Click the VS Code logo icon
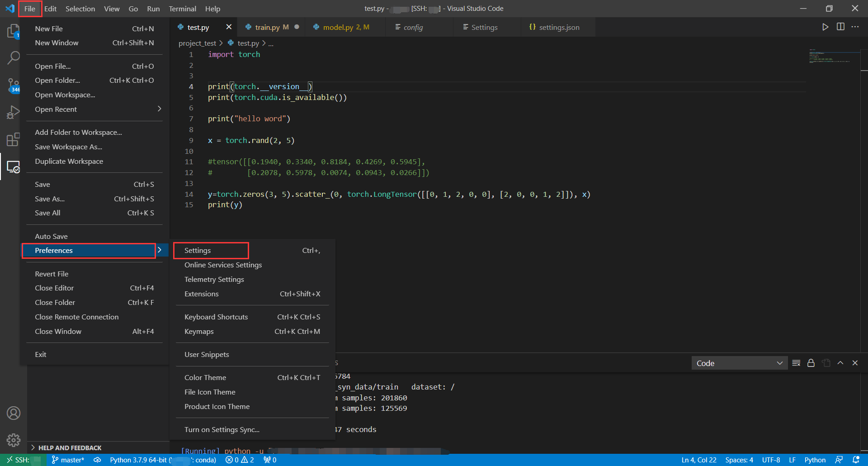 (x=10, y=9)
